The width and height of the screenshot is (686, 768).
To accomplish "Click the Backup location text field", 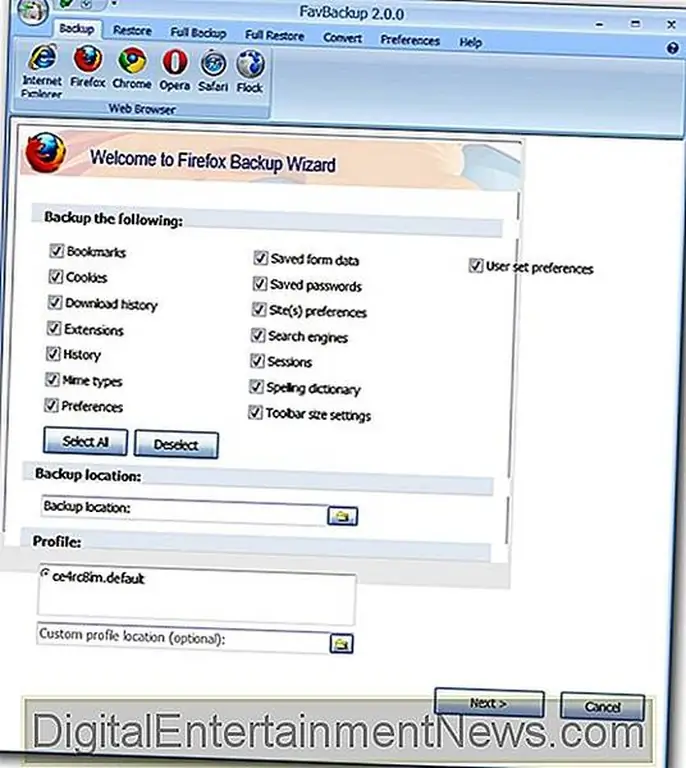I will coord(183,509).
